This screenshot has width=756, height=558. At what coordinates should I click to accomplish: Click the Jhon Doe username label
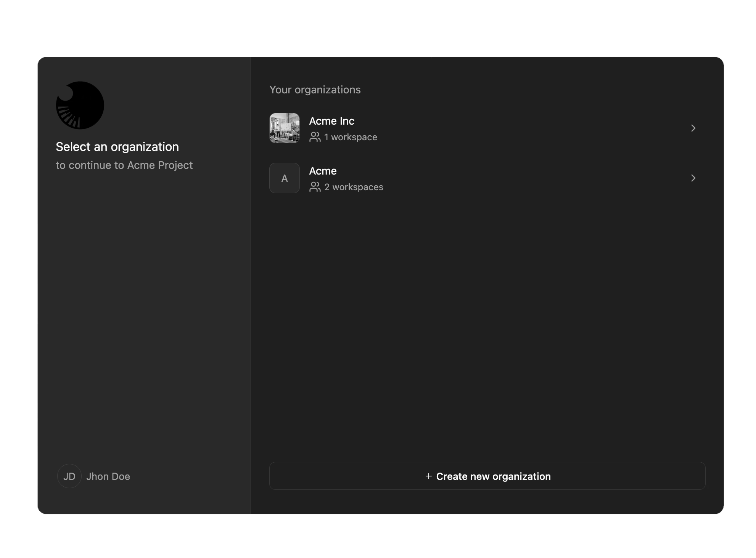pos(108,476)
